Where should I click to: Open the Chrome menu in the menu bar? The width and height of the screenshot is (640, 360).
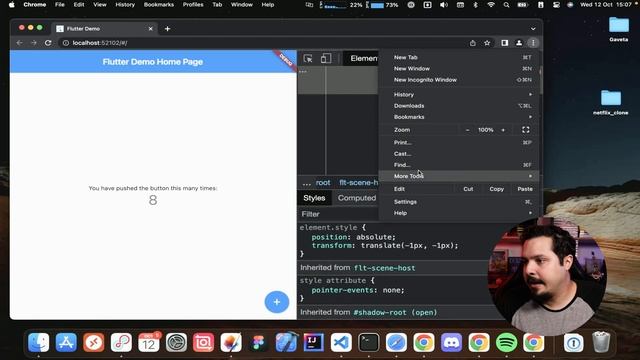(35, 4)
